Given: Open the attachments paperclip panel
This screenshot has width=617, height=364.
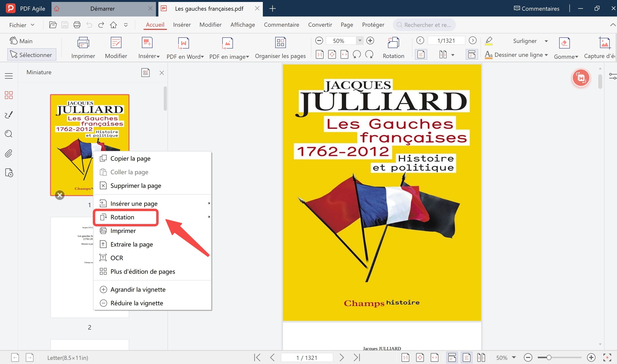Looking at the screenshot, I should point(9,154).
